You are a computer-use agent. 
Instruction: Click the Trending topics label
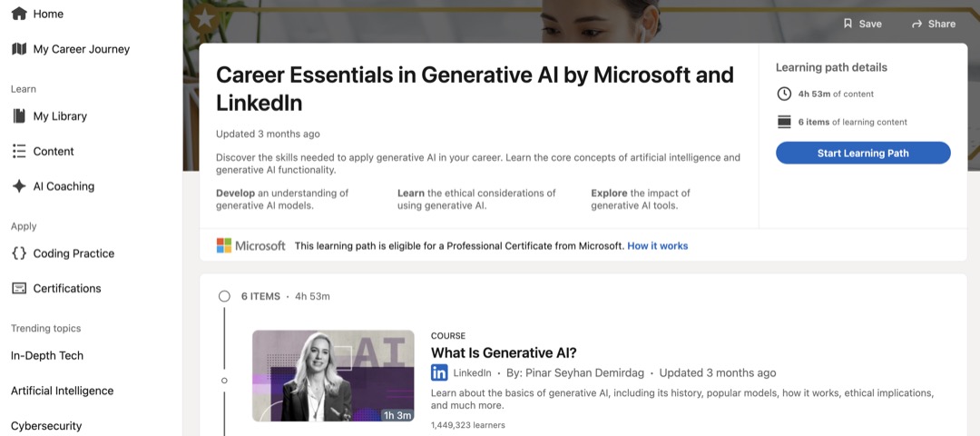[x=45, y=328]
